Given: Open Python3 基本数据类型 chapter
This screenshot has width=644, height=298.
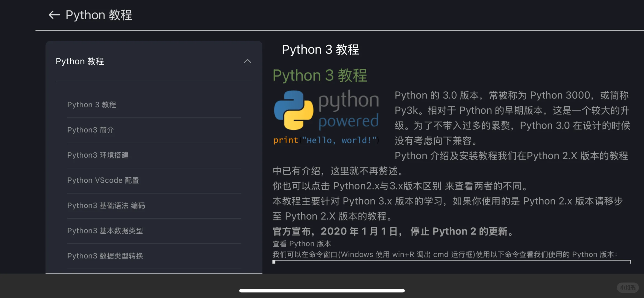Looking at the screenshot, I should point(105,231).
